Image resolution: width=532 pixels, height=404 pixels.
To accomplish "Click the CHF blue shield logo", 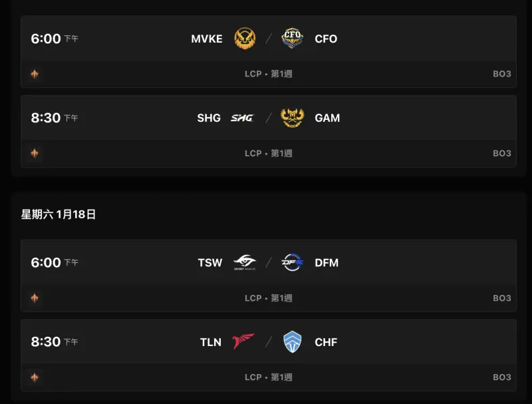I will coord(292,341).
